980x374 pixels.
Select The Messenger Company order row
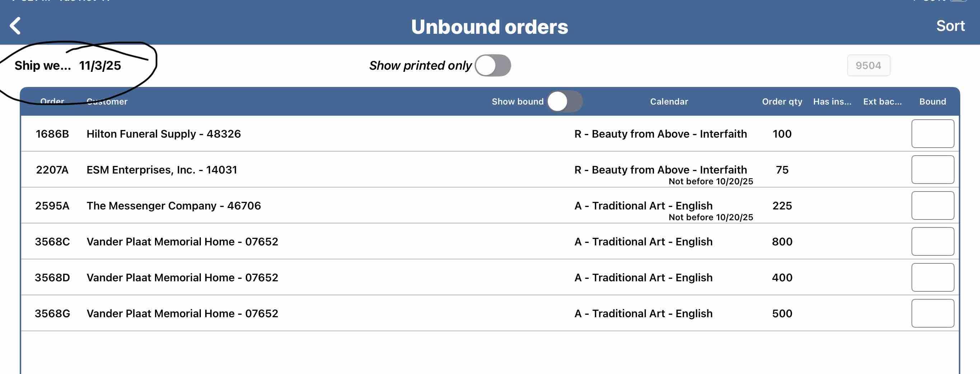click(x=174, y=206)
